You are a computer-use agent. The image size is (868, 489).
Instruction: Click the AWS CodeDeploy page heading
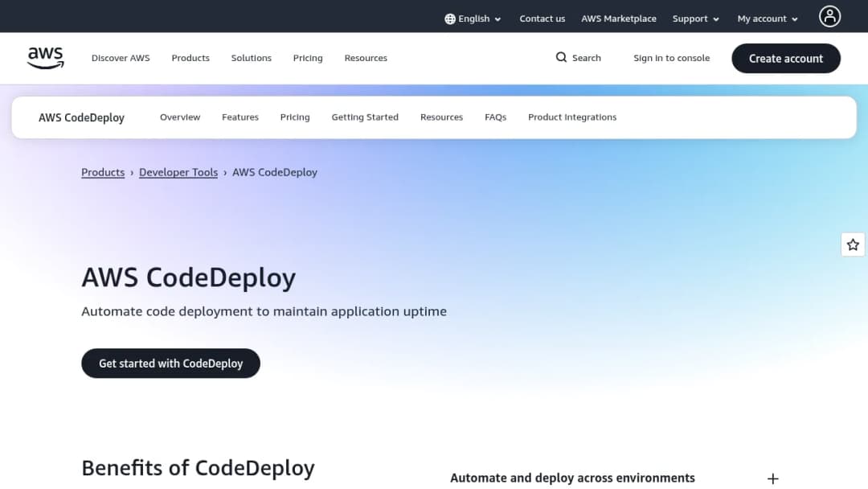click(189, 277)
